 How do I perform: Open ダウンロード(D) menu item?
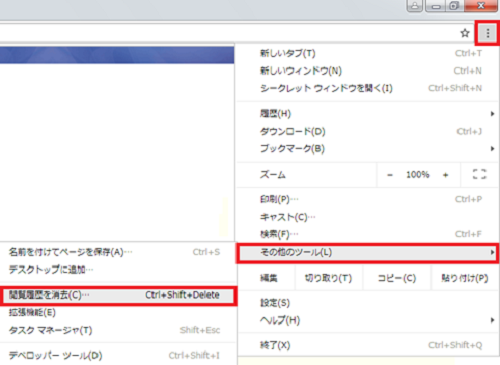[x=367, y=131]
